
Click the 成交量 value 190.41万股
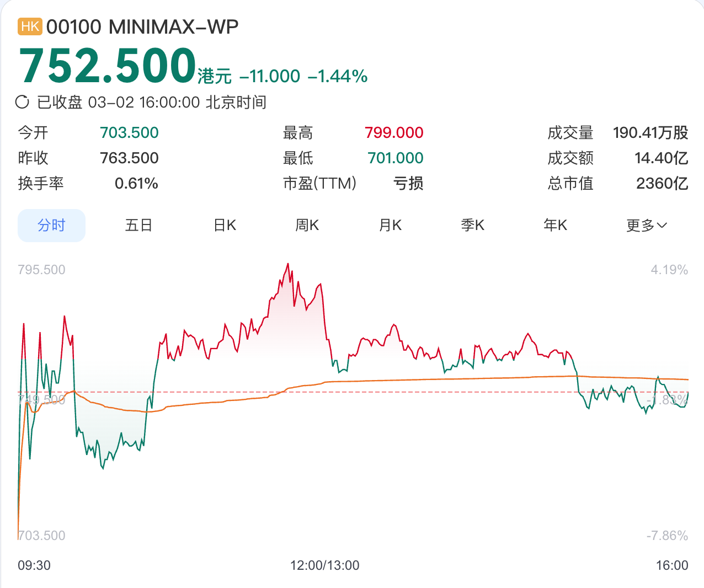point(650,132)
